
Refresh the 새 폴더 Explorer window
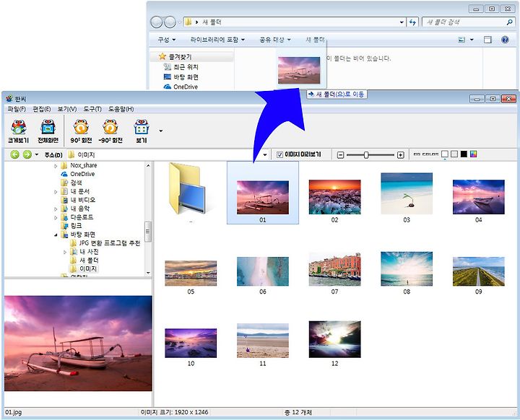(412, 22)
